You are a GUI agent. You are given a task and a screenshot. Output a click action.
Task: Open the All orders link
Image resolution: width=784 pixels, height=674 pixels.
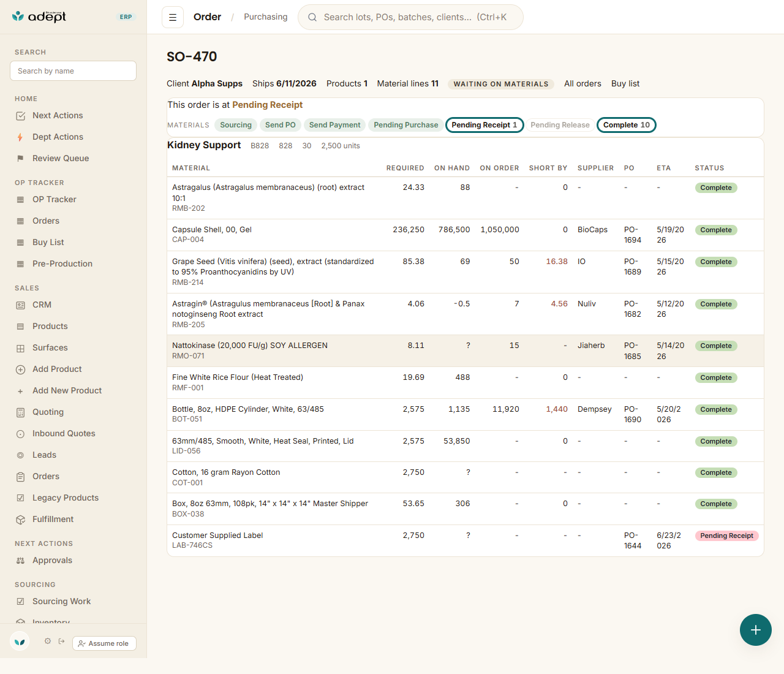pos(582,84)
